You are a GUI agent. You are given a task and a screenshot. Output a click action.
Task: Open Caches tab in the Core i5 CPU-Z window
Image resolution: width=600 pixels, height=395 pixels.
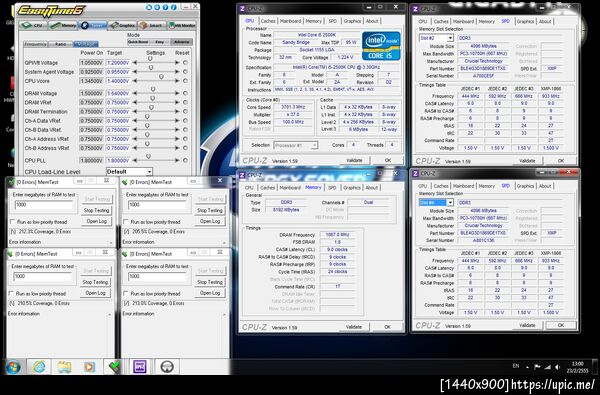coord(268,21)
